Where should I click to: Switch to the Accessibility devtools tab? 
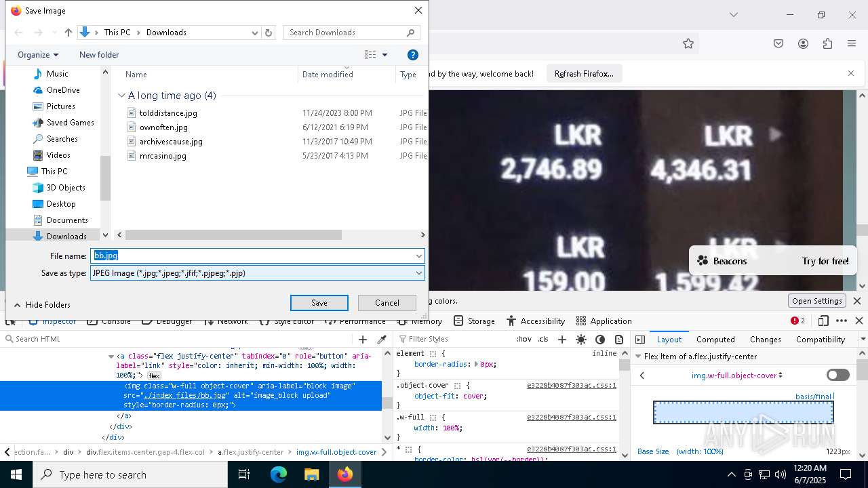tap(536, 321)
